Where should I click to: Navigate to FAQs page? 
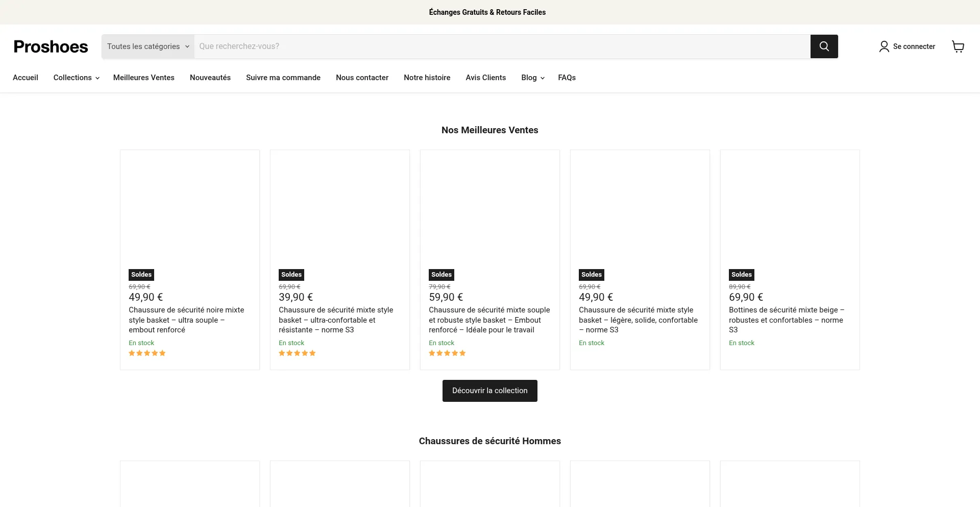[567, 78]
